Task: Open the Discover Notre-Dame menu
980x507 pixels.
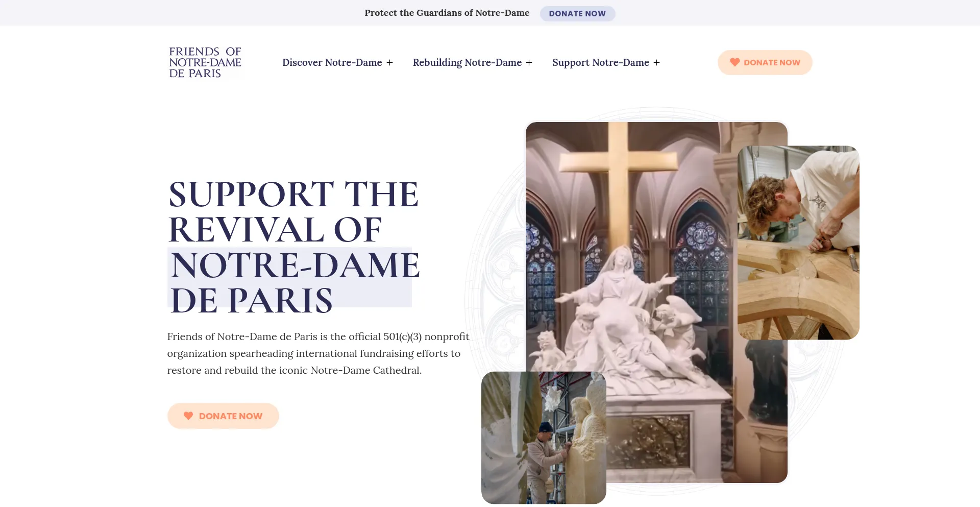Action: [x=332, y=62]
